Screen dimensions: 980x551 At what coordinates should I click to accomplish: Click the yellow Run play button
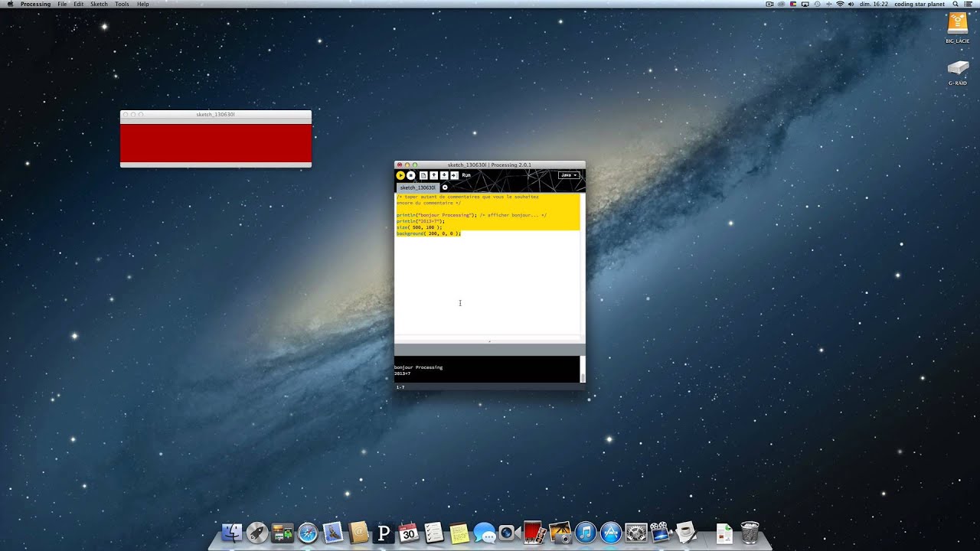point(400,175)
